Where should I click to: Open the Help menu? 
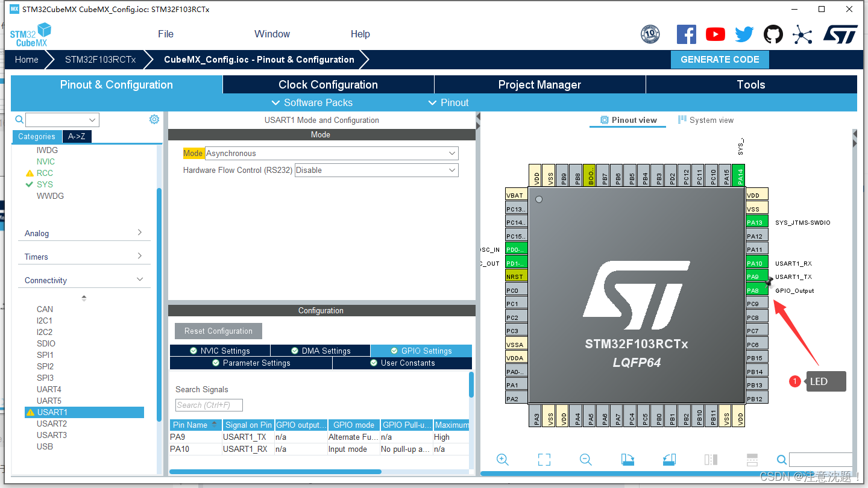coord(360,34)
